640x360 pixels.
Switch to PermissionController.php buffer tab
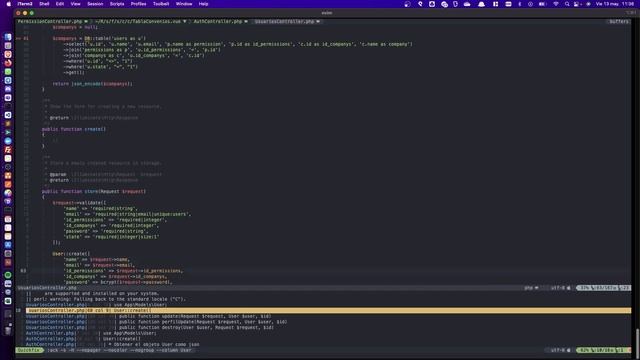(53, 21)
